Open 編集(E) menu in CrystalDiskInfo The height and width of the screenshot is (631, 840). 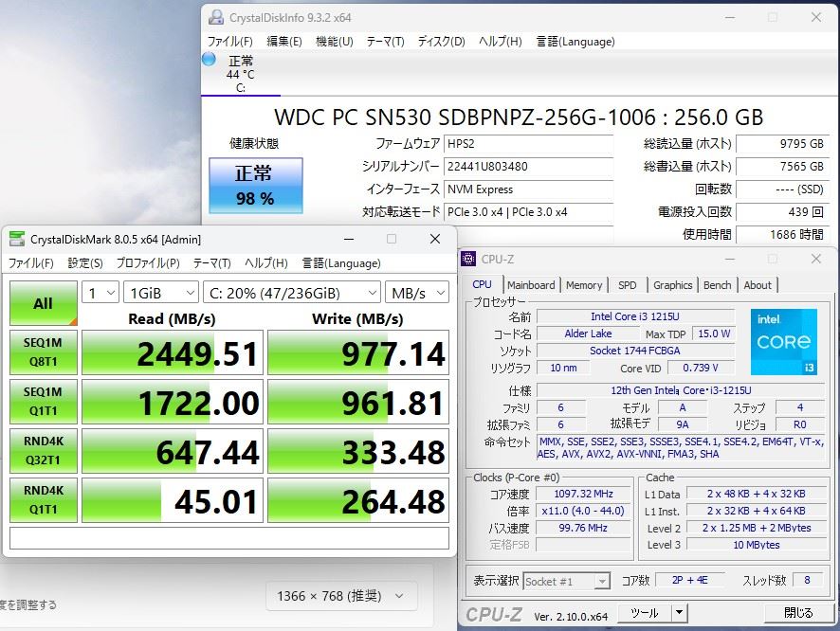[x=283, y=41]
